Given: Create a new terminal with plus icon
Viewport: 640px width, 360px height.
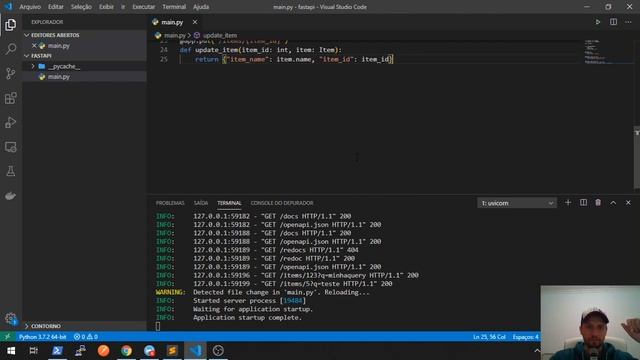Looking at the screenshot, I should [x=568, y=203].
